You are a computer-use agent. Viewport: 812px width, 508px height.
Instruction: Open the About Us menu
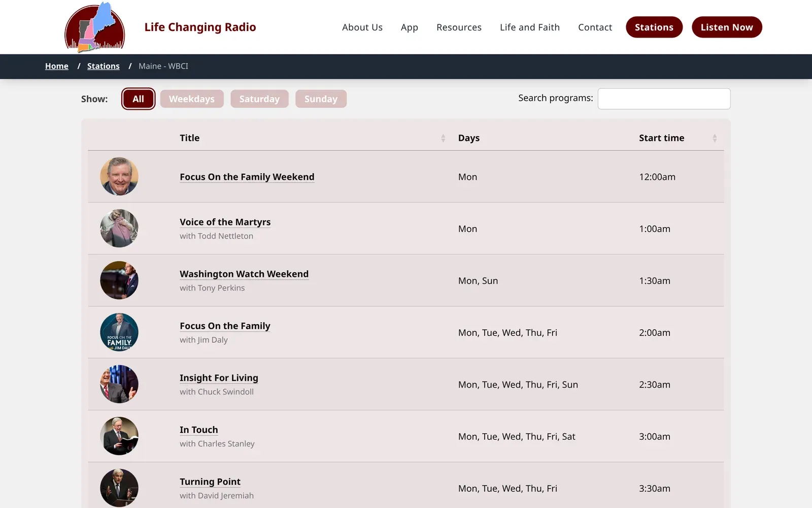(362, 27)
